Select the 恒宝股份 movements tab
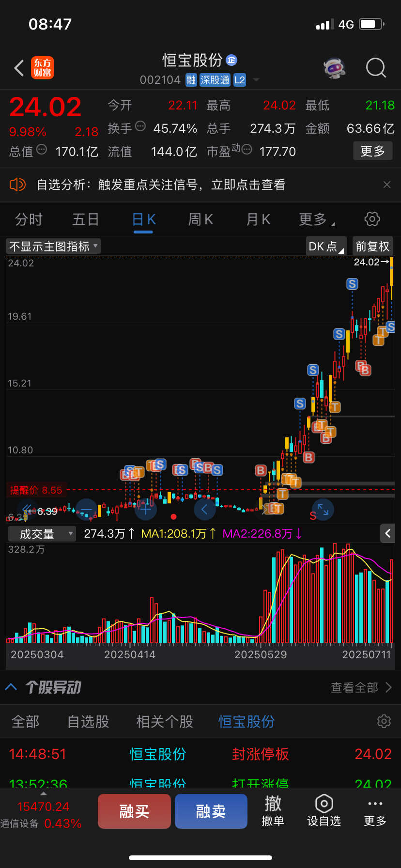 [x=247, y=722]
